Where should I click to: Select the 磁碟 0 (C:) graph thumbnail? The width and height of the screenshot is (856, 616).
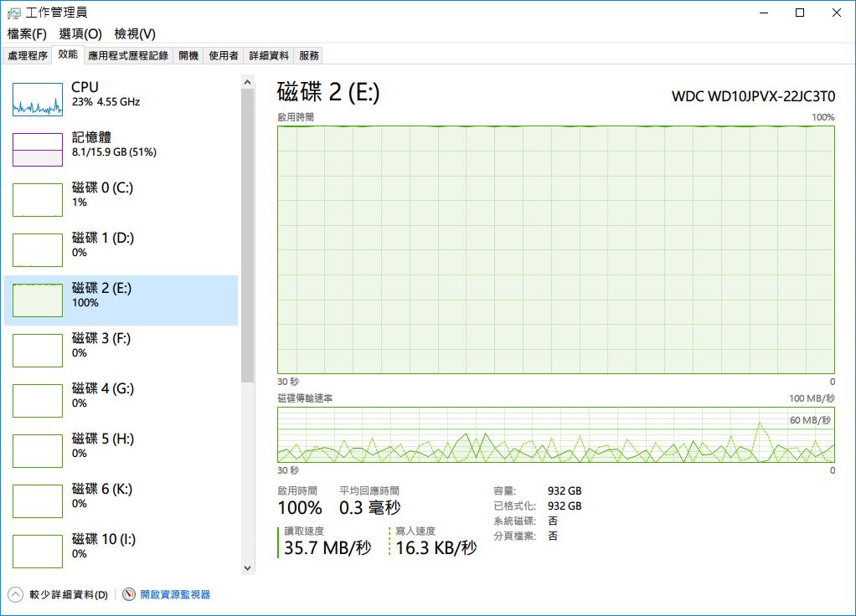point(38,200)
